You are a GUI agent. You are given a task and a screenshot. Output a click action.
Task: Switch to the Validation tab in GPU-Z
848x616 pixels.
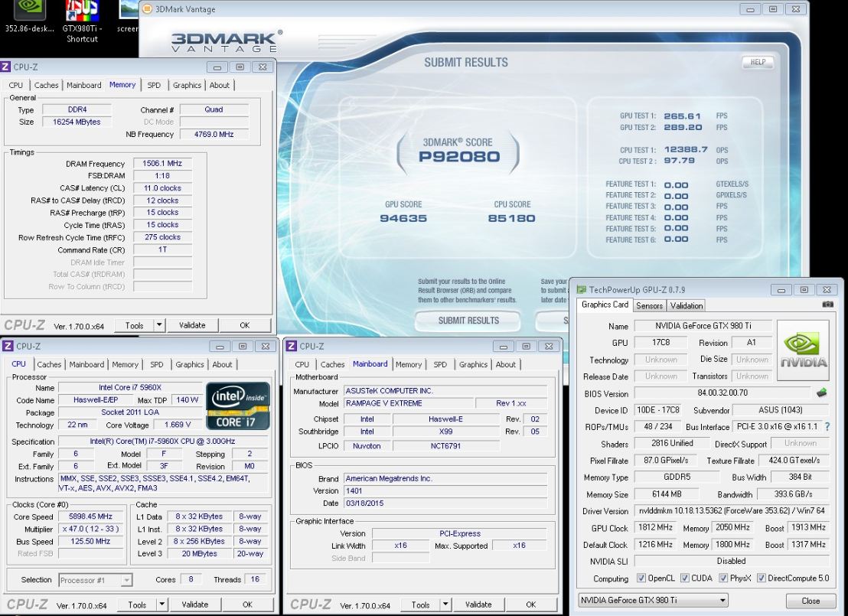(x=687, y=305)
